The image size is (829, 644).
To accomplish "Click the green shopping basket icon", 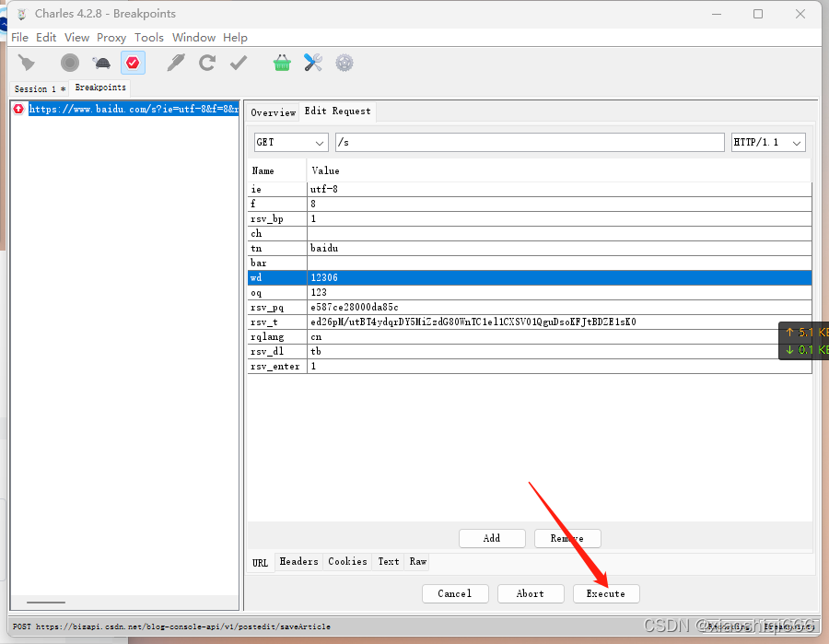I will coord(282,63).
